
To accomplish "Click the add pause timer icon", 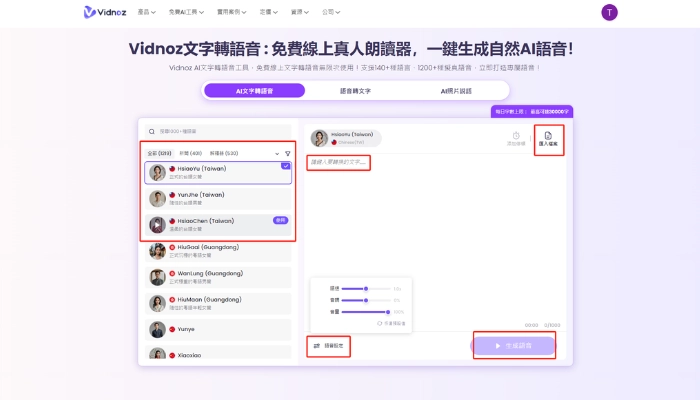I will click(x=516, y=135).
